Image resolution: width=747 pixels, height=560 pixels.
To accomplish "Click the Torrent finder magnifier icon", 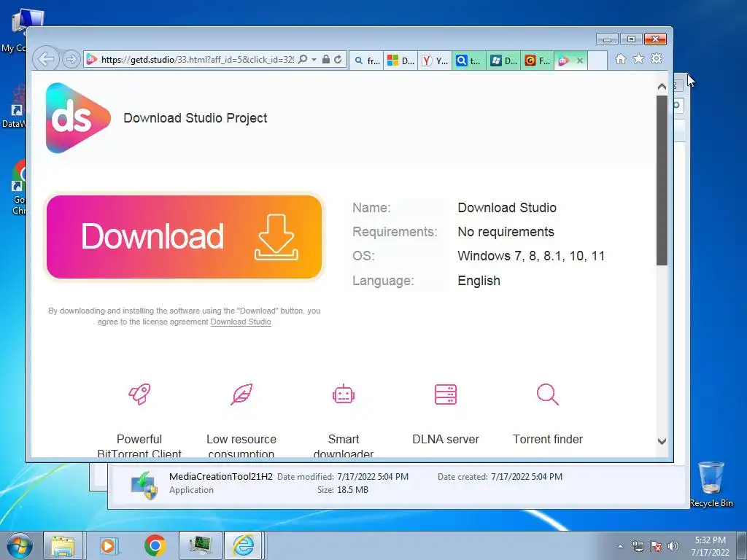I will 547,394.
